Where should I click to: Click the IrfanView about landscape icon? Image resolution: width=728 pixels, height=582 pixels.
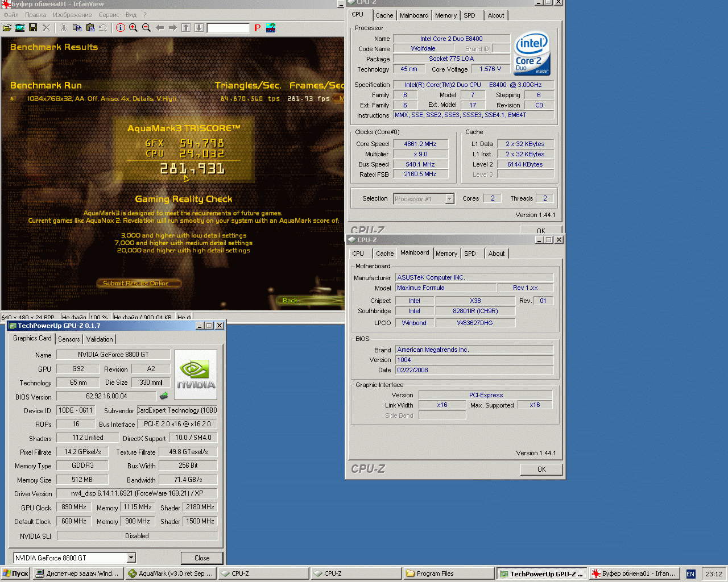point(271,27)
